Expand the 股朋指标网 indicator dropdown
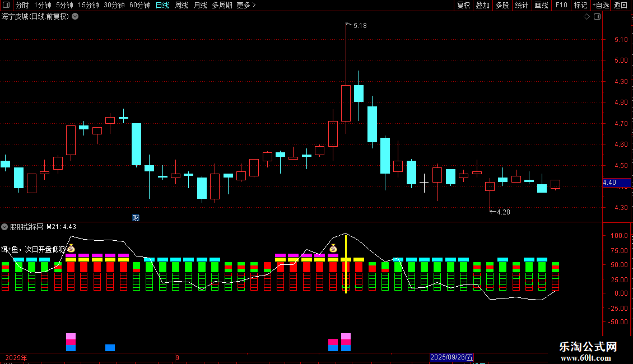Image resolution: width=633 pixels, height=364 pixels. point(4,227)
